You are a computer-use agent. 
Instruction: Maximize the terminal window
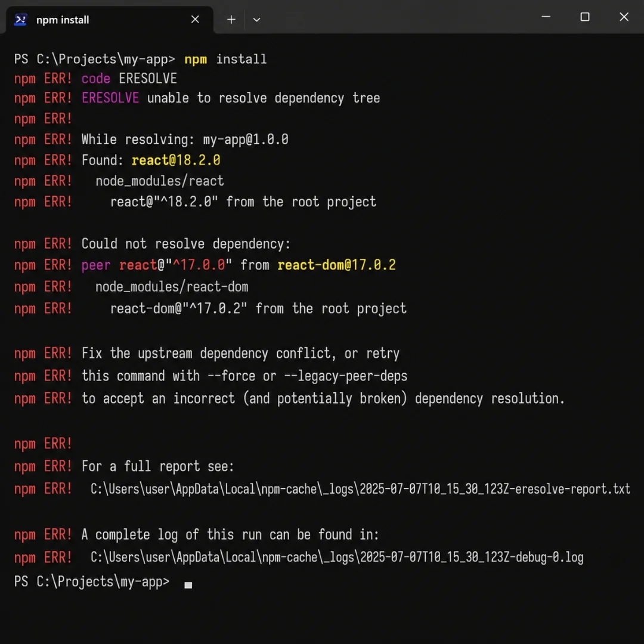tap(585, 17)
